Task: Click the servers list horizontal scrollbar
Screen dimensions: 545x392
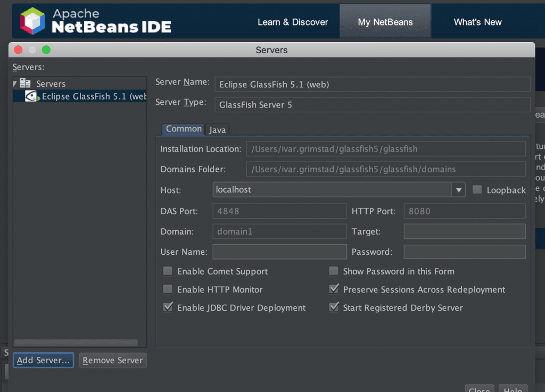Action: pos(76,343)
